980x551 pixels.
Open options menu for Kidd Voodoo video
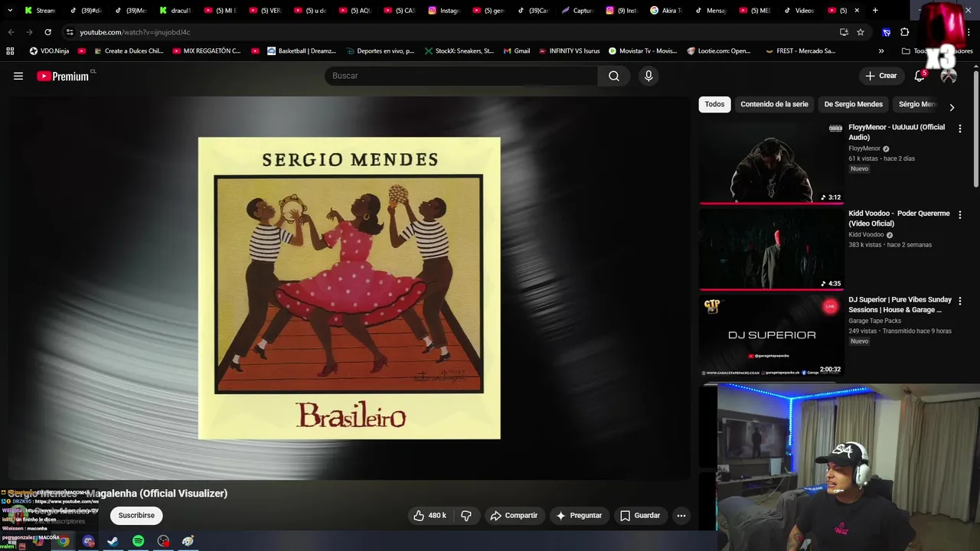(959, 215)
